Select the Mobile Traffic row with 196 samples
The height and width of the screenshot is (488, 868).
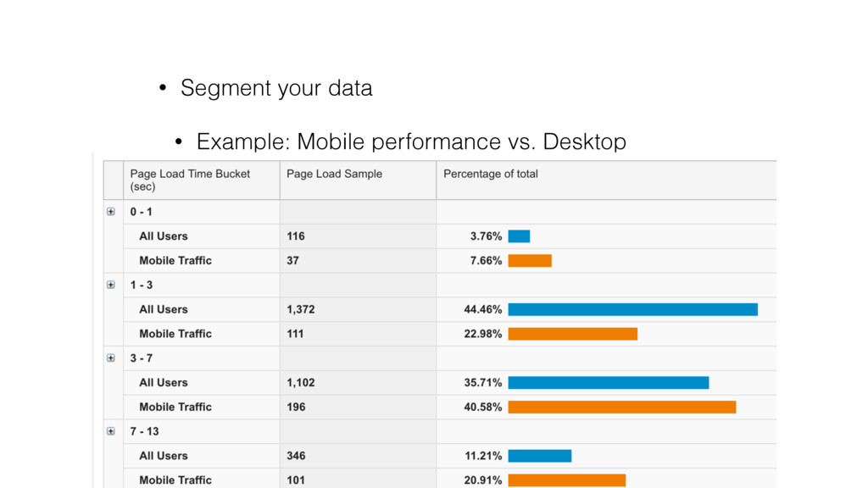(440, 407)
